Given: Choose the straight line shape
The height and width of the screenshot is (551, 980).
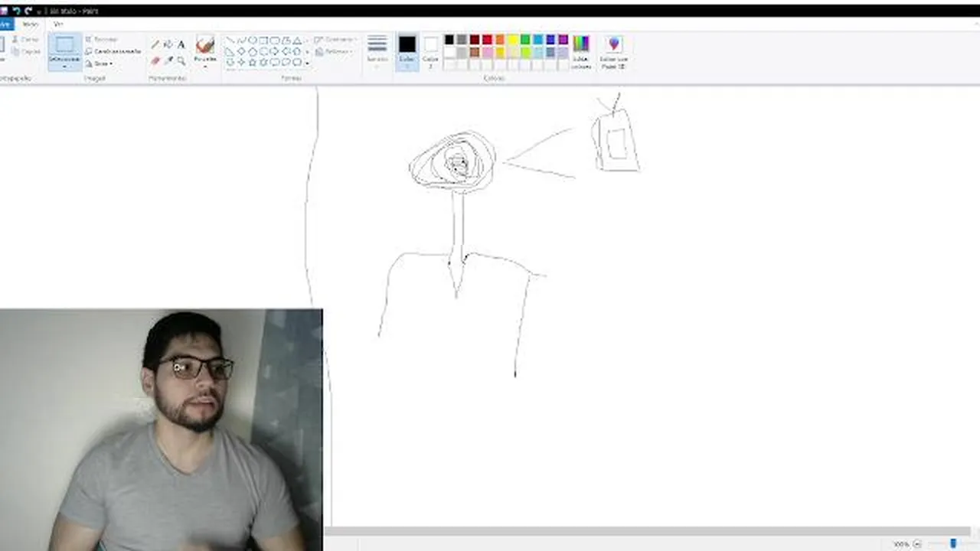Looking at the screenshot, I should (230, 41).
